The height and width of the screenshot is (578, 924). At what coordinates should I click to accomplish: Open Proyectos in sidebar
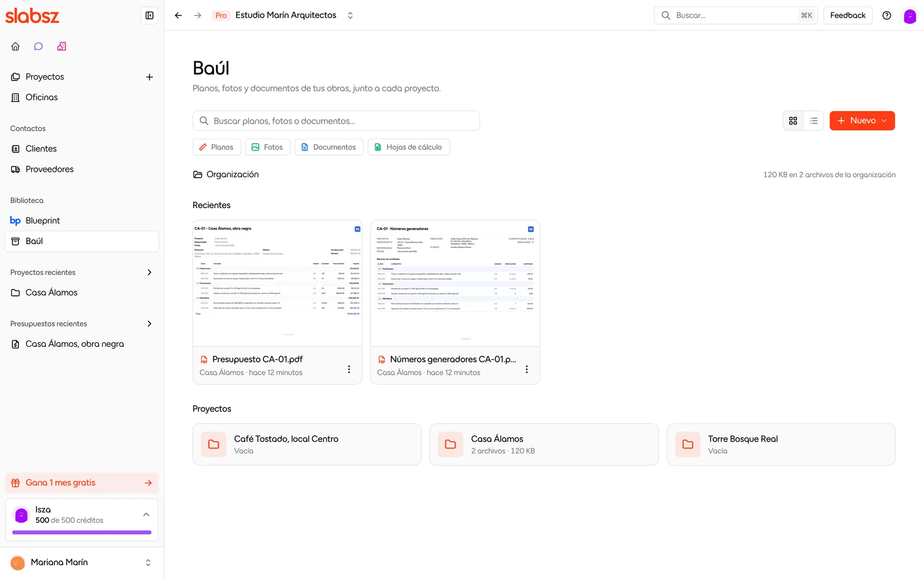pyautogui.click(x=45, y=77)
